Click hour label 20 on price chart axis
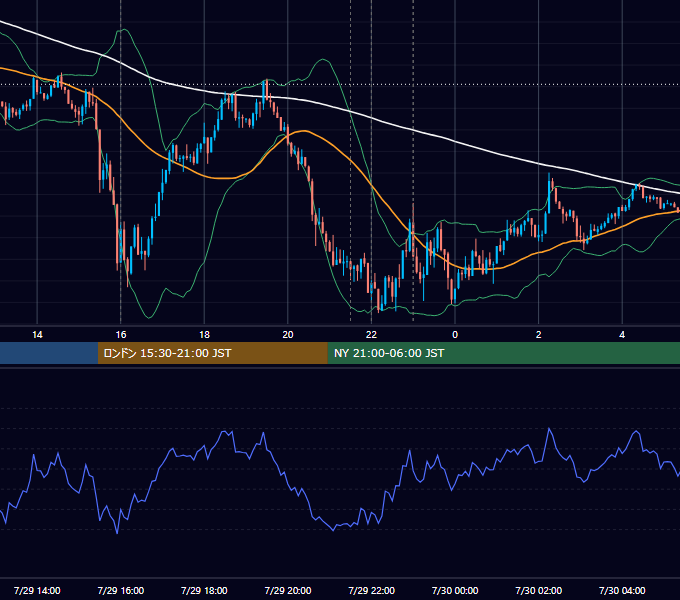Screen dimensions: 680x600 tap(288, 335)
